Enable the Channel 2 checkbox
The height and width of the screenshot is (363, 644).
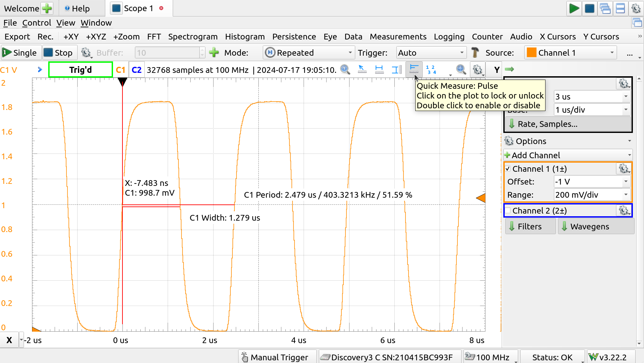point(508,211)
